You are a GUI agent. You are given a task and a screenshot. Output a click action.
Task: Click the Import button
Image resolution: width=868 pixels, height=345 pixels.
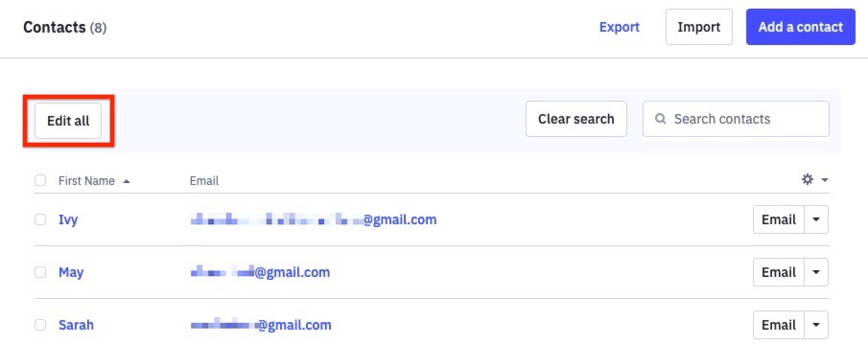click(698, 27)
